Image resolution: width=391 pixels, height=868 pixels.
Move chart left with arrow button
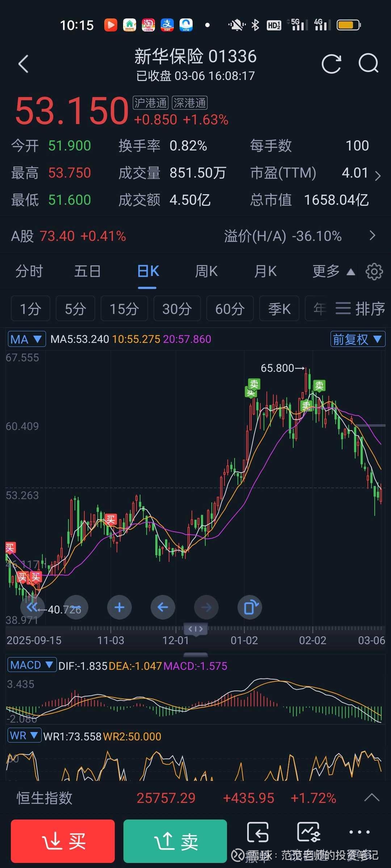tap(163, 607)
